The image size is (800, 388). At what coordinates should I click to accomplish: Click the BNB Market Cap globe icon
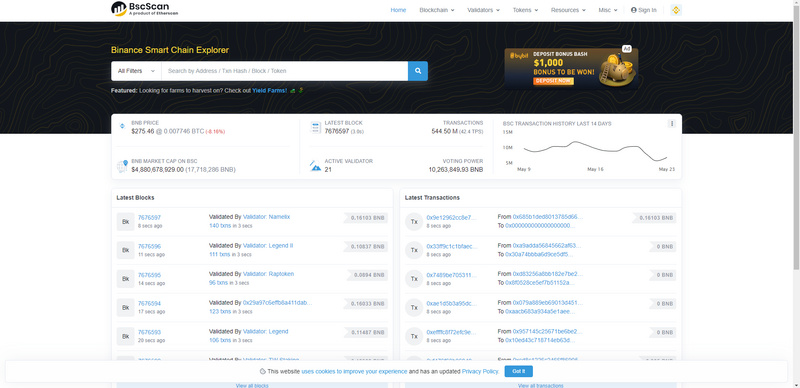point(122,165)
